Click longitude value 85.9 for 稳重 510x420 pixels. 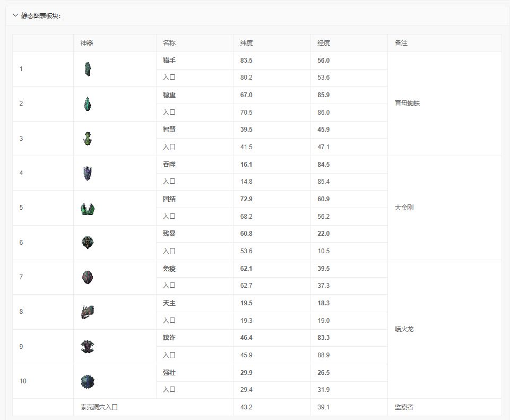coord(323,95)
